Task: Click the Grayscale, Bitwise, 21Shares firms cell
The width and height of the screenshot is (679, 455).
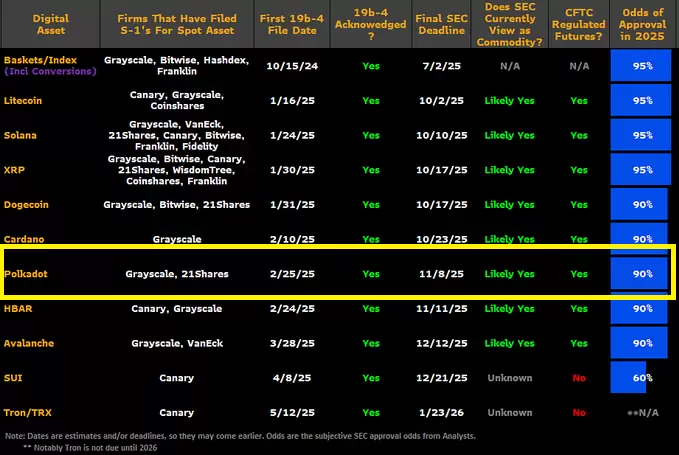Action: pyautogui.click(x=177, y=204)
